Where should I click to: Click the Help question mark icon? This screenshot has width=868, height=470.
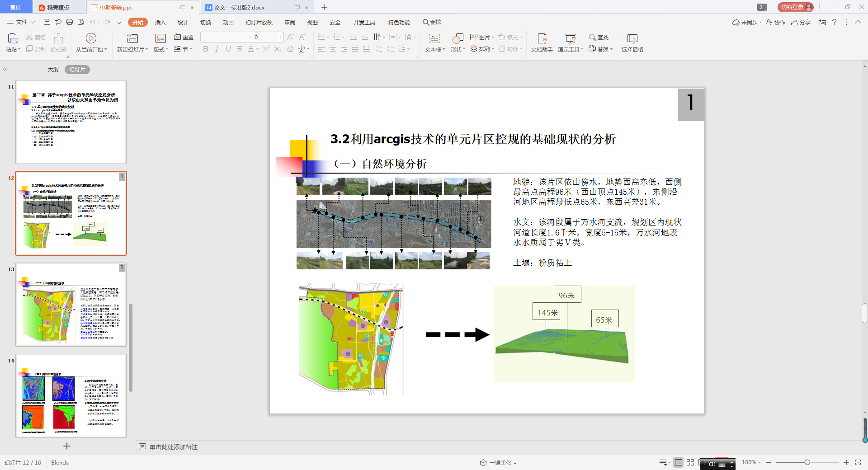[834, 22]
